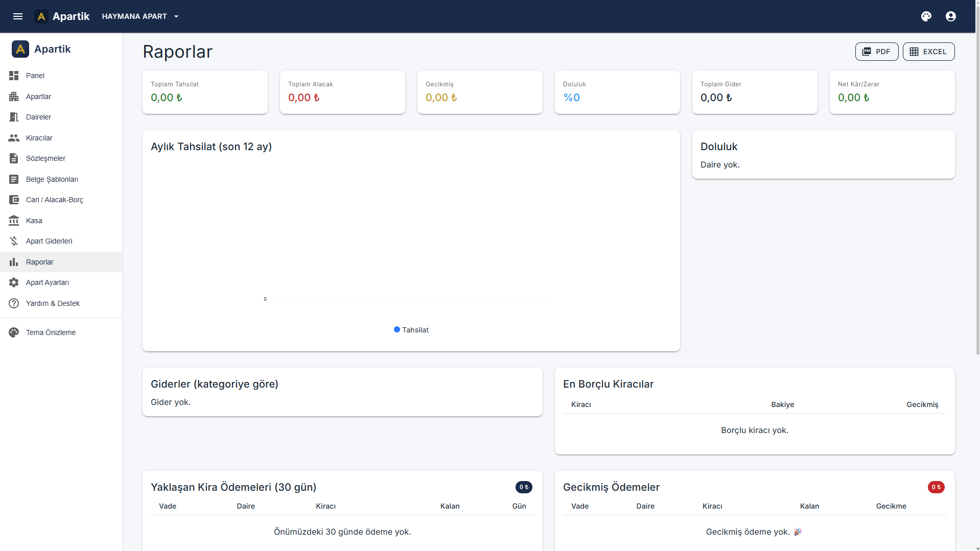Navigate to Daireler
The width and height of the screenshot is (980, 551).
61,117
